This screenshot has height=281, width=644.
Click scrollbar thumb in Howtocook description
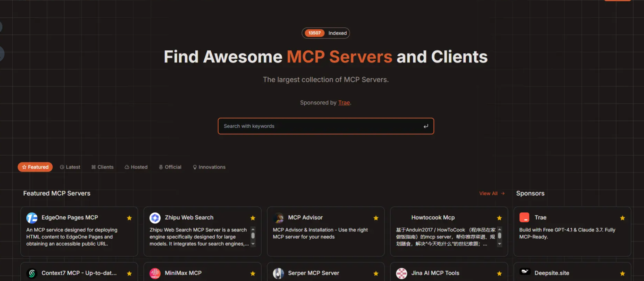(x=500, y=236)
